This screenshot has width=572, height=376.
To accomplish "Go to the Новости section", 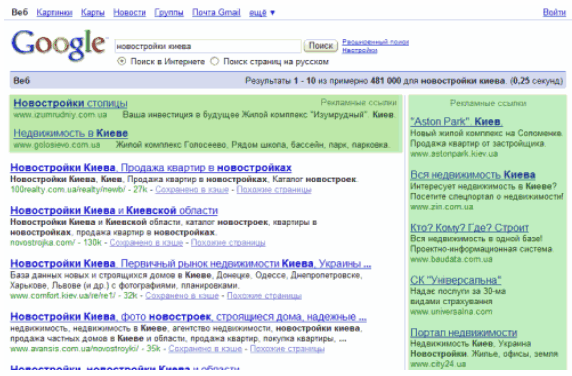I will [130, 12].
